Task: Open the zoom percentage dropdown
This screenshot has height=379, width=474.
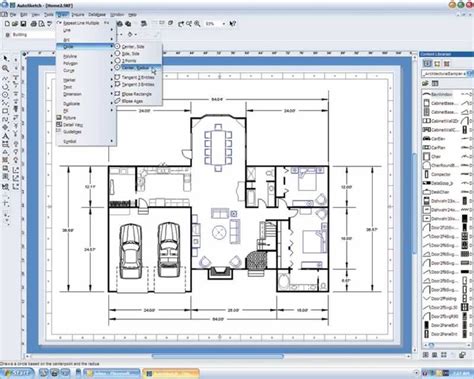Action: 223,24
